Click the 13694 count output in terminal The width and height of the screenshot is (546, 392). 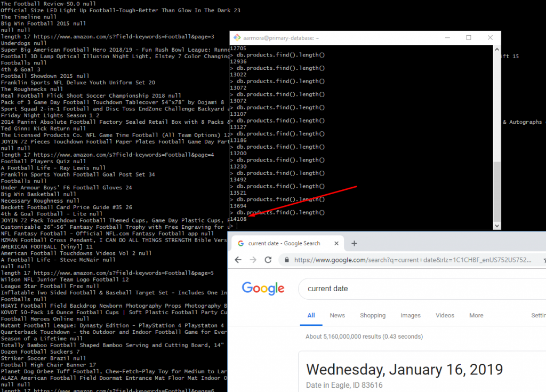pyautogui.click(x=238, y=206)
